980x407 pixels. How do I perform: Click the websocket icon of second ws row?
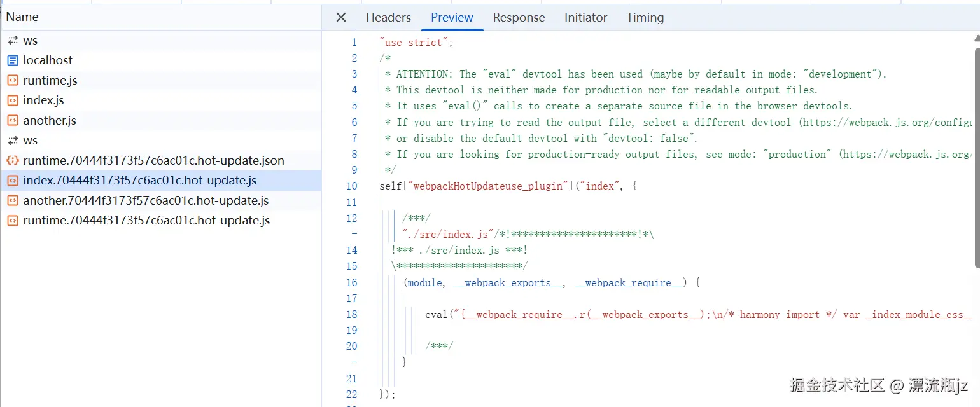[x=13, y=141]
